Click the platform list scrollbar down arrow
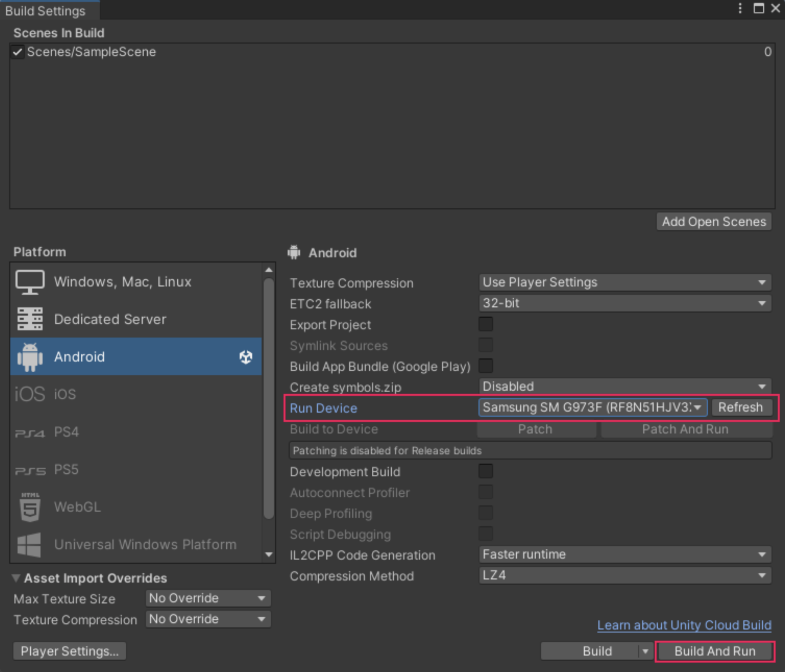 coord(269,555)
